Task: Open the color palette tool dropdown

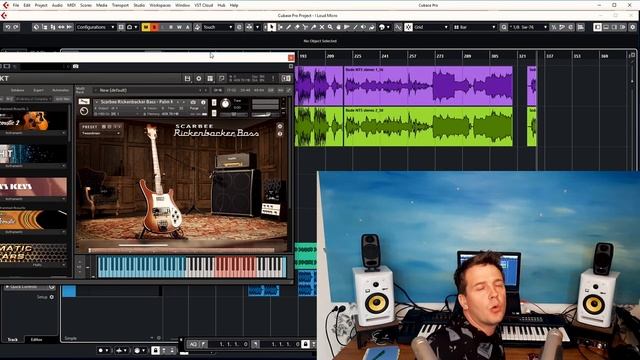Action: pos(384,27)
